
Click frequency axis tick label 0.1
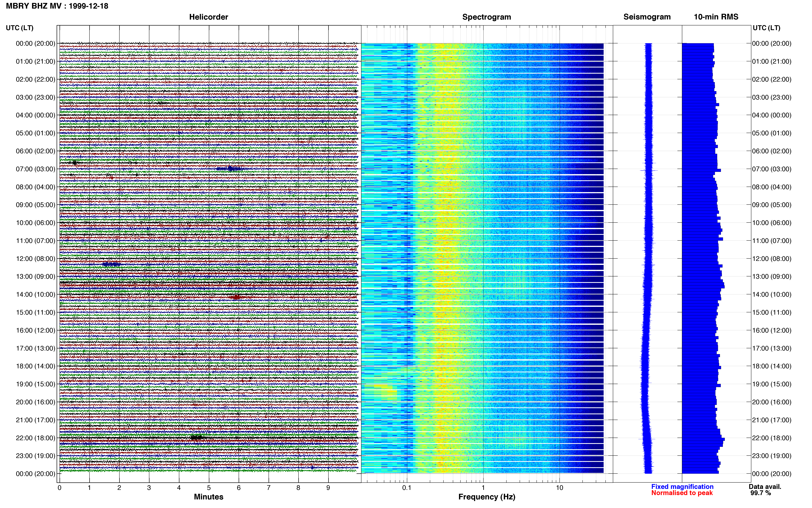pos(407,488)
